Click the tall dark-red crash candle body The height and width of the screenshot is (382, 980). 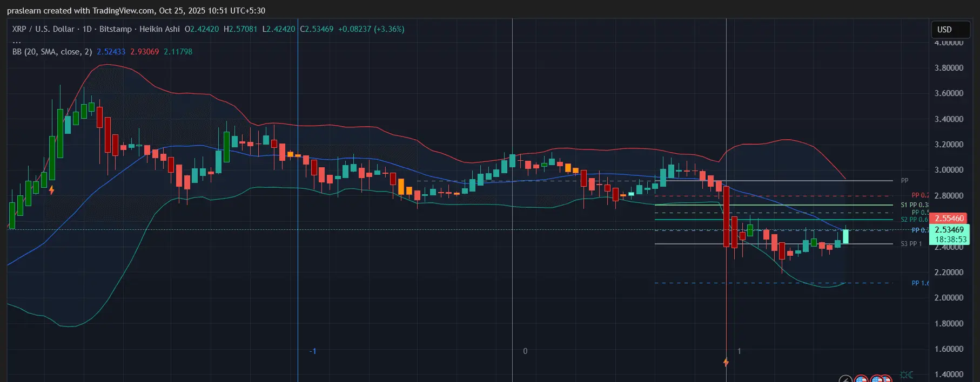[727, 216]
